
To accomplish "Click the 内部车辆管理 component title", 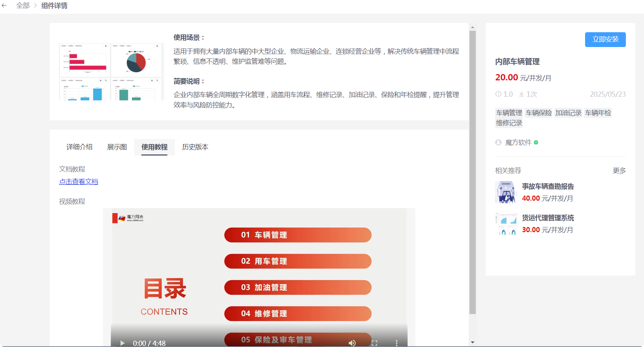I will [x=517, y=61].
